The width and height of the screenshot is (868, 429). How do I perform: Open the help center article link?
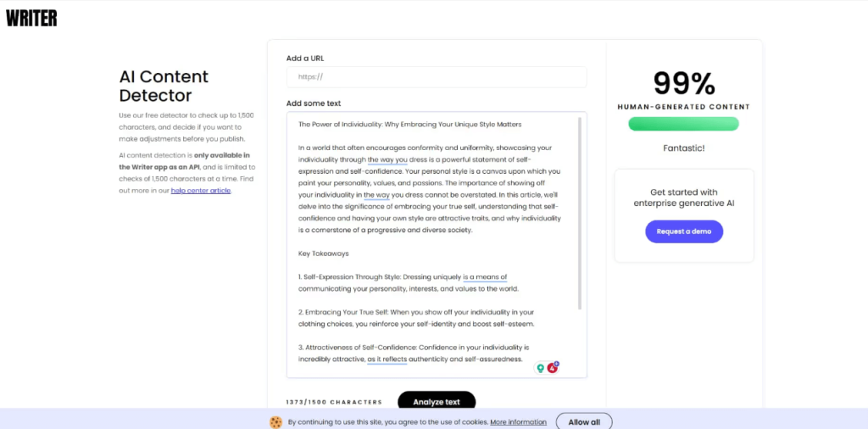pos(201,191)
